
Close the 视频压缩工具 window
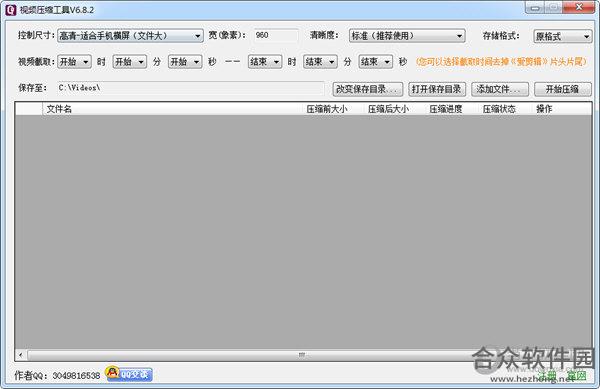pos(579,7)
